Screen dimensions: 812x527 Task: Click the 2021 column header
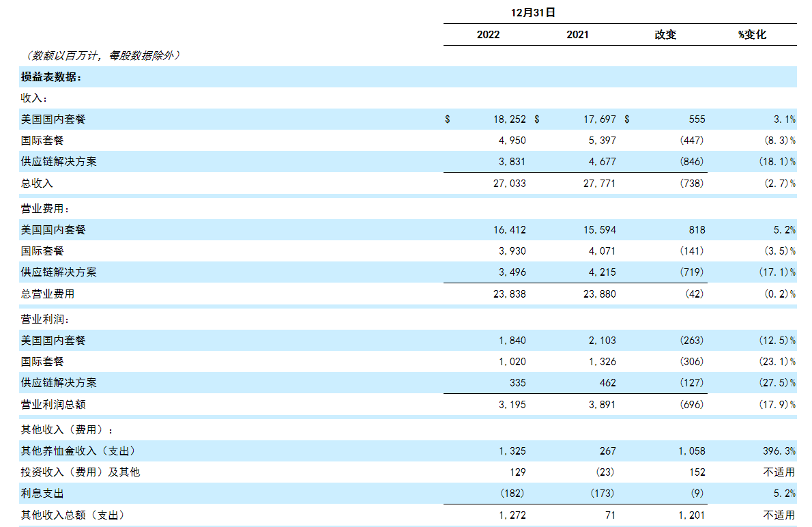click(577, 35)
